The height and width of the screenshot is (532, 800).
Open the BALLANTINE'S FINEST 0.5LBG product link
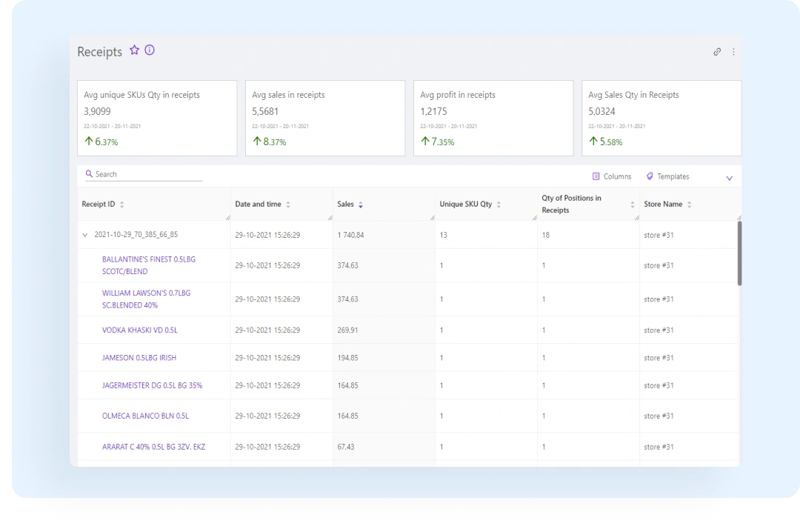click(x=147, y=265)
